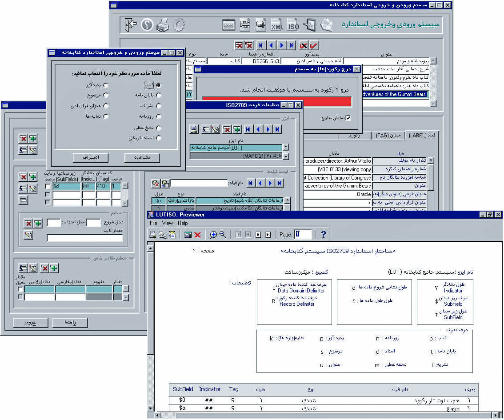Select the اسناد تاریخی radio button
The height and width of the screenshot is (420, 504).
(159, 137)
